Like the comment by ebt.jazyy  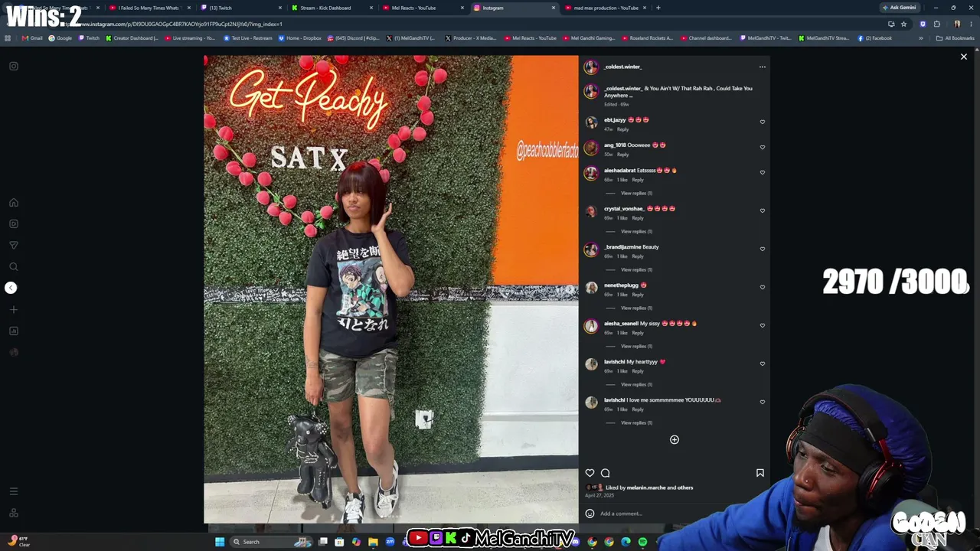pyautogui.click(x=763, y=122)
